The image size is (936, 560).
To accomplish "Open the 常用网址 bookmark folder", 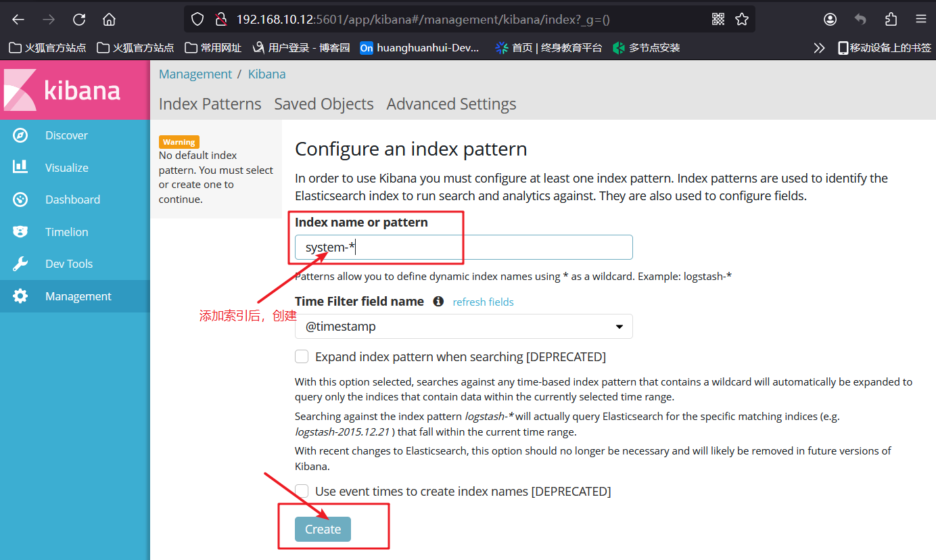I will click(213, 48).
